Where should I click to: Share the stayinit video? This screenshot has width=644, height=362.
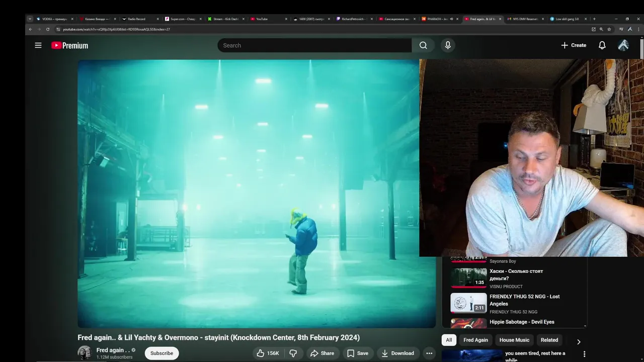(x=322, y=353)
